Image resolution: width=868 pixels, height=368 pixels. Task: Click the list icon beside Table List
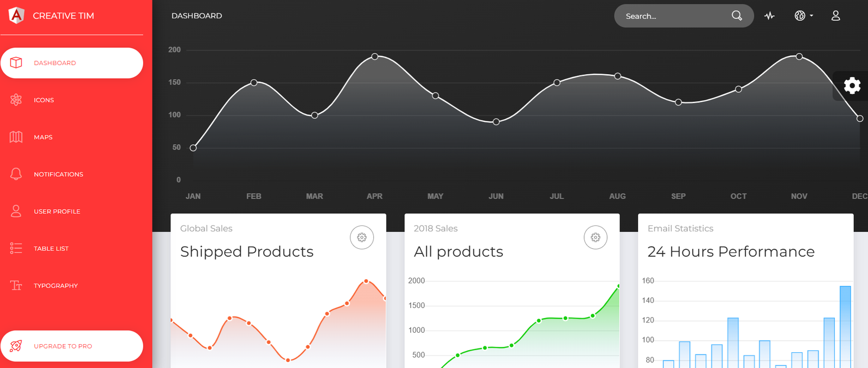[16, 248]
